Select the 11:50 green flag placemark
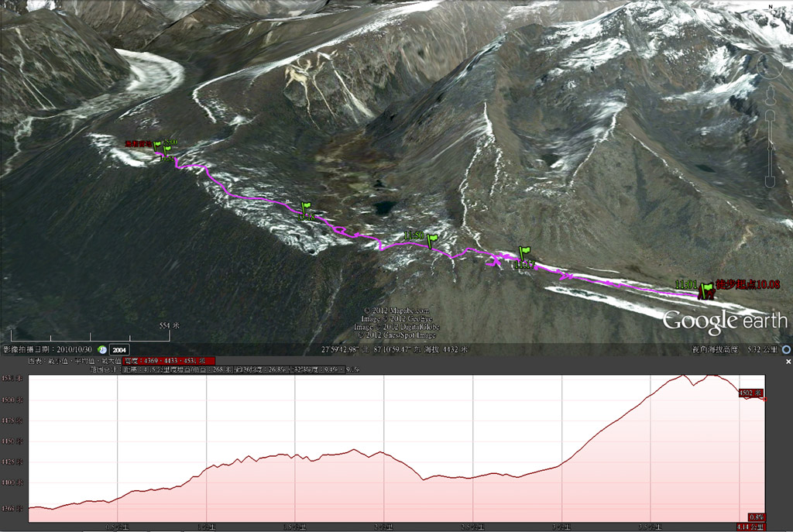Image resolution: width=793 pixels, height=532 pixels. pos(431,240)
